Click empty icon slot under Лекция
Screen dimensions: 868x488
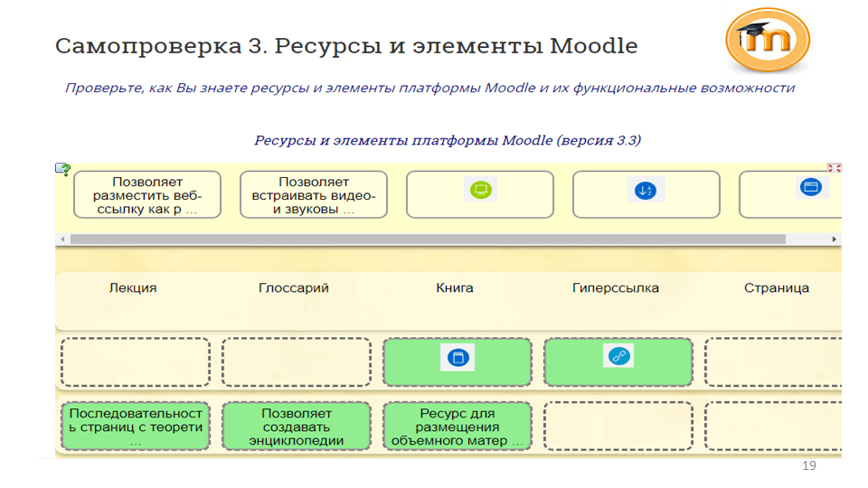point(136,362)
